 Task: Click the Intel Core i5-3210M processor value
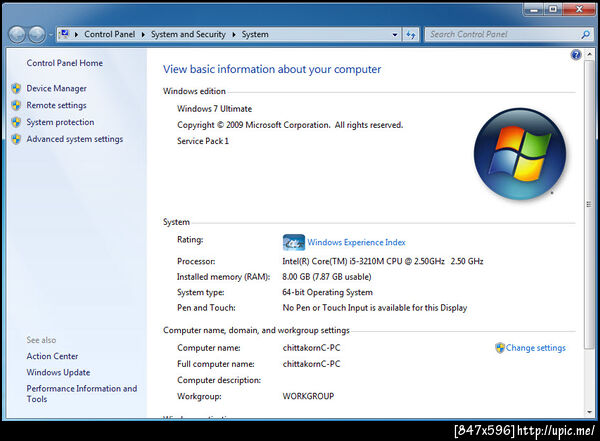[x=383, y=261]
